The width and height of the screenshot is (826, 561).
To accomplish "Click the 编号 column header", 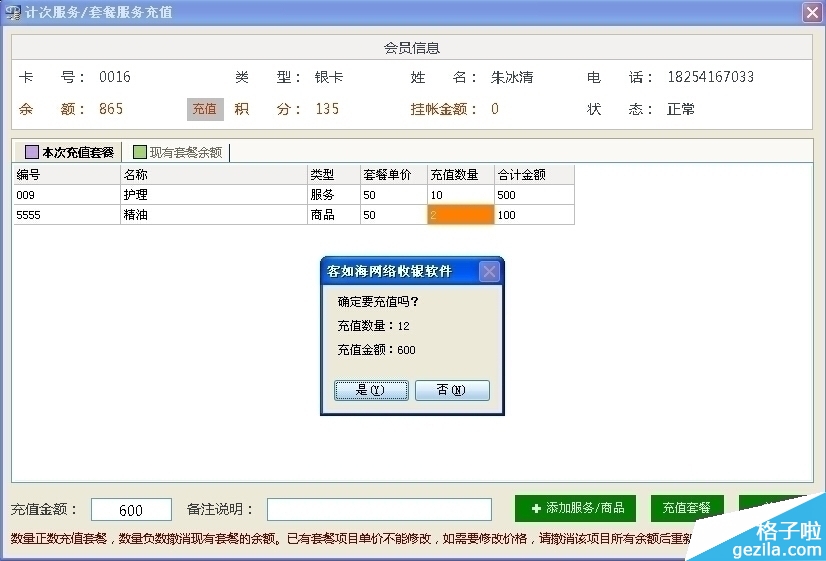I will [x=66, y=175].
